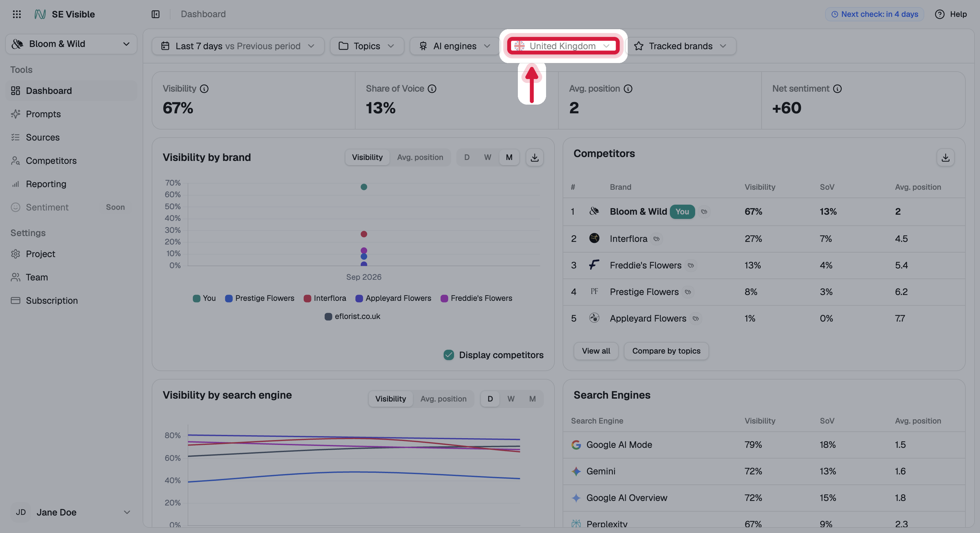Show Visibility metric info tooltip icon
Image resolution: width=980 pixels, height=533 pixels.
click(x=204, y=89)
